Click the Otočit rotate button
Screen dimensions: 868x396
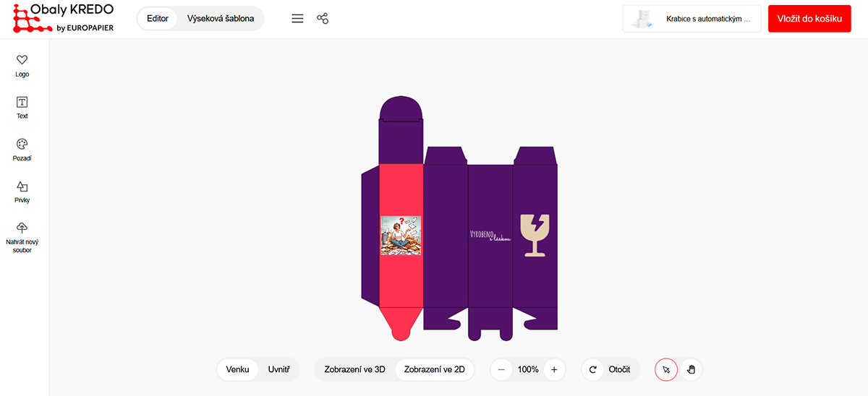point(610,369)
